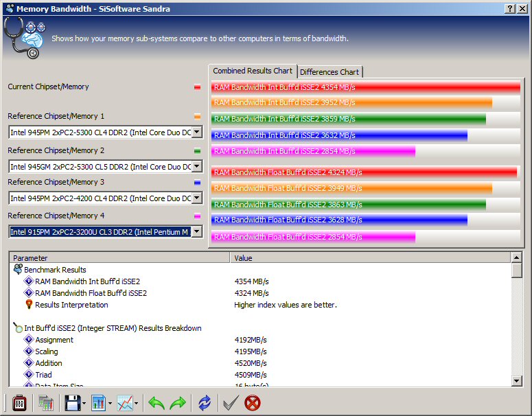Click the Benchmark Results section icon

[18, 269]
